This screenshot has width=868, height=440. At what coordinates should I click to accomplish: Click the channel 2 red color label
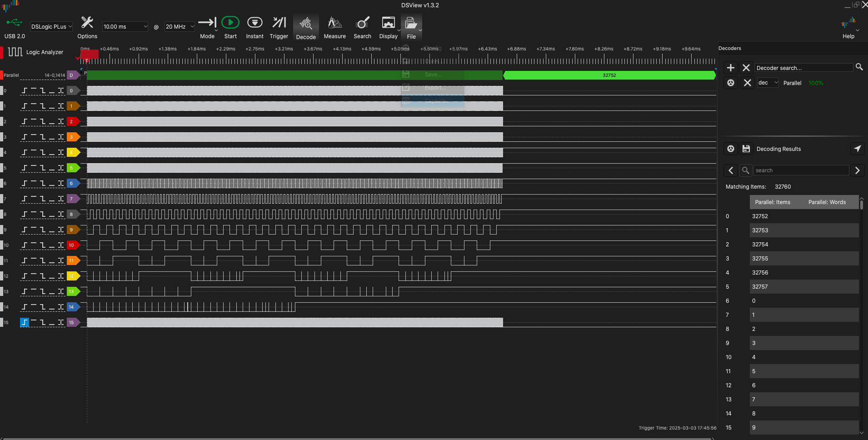tap(73, 121)
